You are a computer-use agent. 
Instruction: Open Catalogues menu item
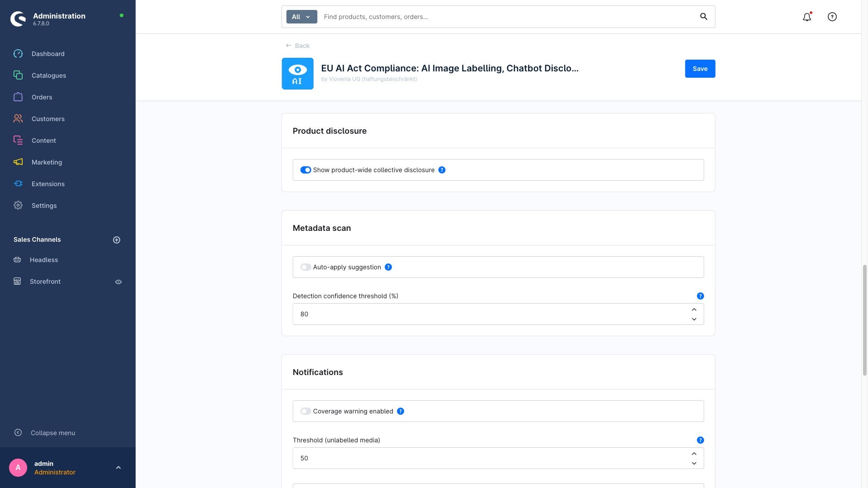(49, 75)
